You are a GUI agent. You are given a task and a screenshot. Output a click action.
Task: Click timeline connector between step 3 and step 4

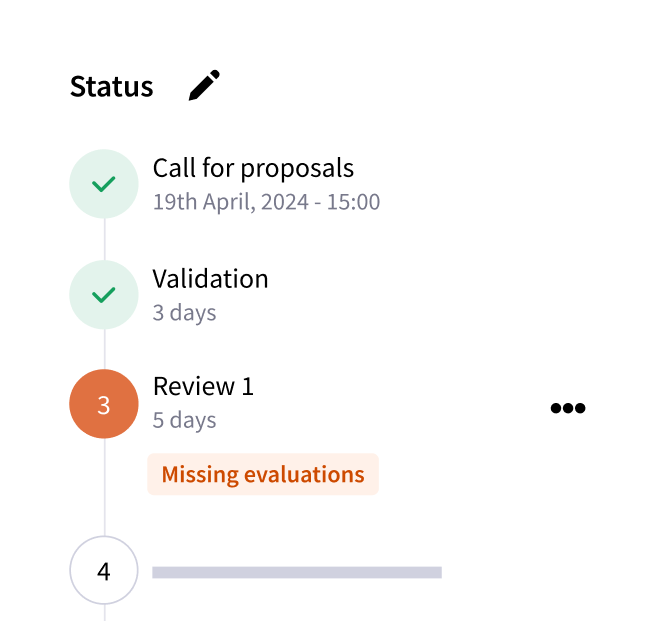104,488
